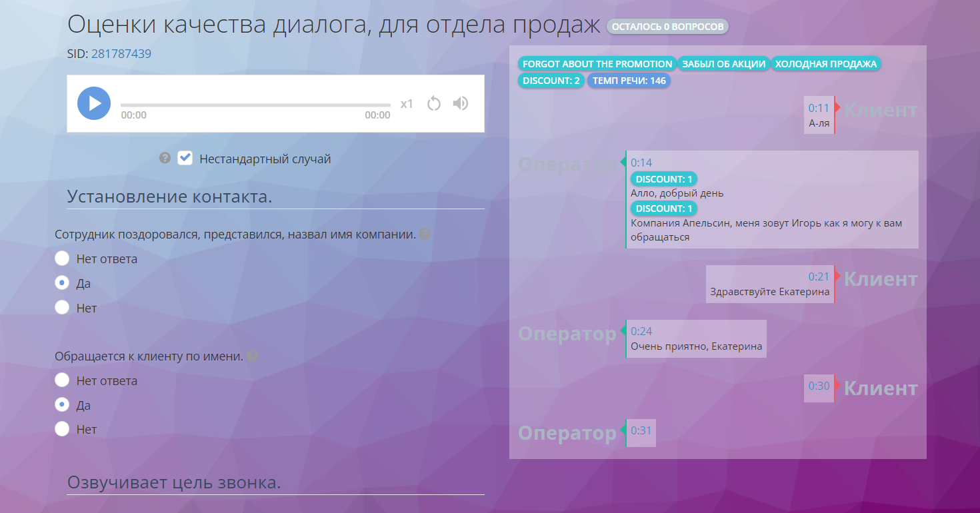Image resolution: width=980 pixels, height=513 pixels.
Task: Click DISCOUNT: 1 tag above Компания Апельсин
Action: [x=664, y=209]
